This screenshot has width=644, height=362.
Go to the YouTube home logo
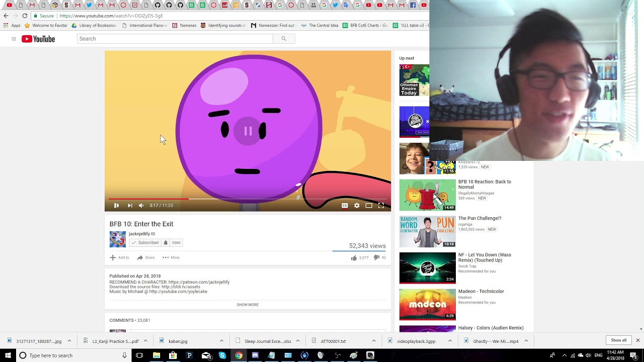point(38,39)
